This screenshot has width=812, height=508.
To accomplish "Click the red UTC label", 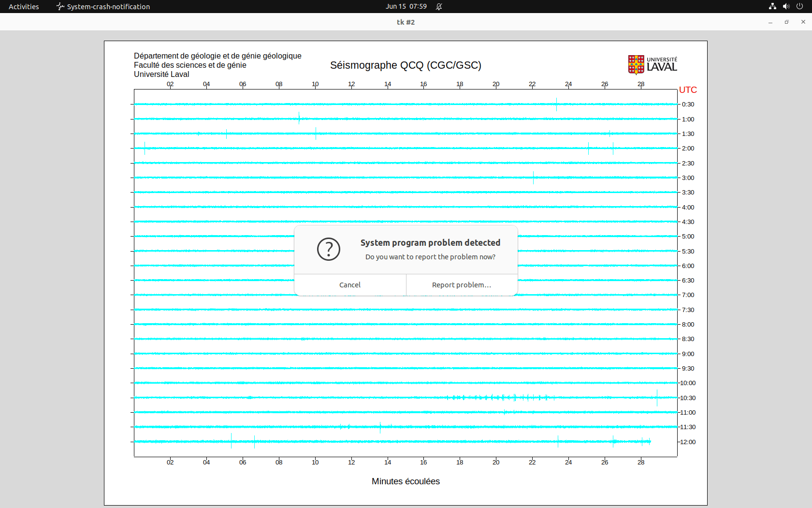I will tap(688, 90).
